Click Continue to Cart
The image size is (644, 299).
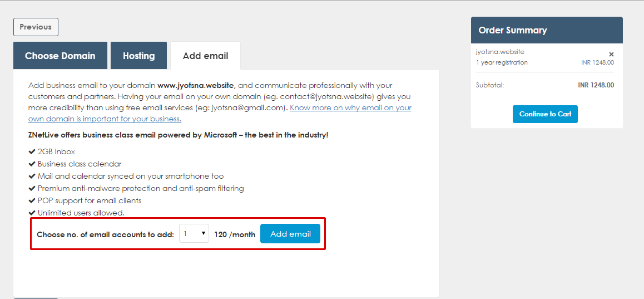tap(545, 114)
